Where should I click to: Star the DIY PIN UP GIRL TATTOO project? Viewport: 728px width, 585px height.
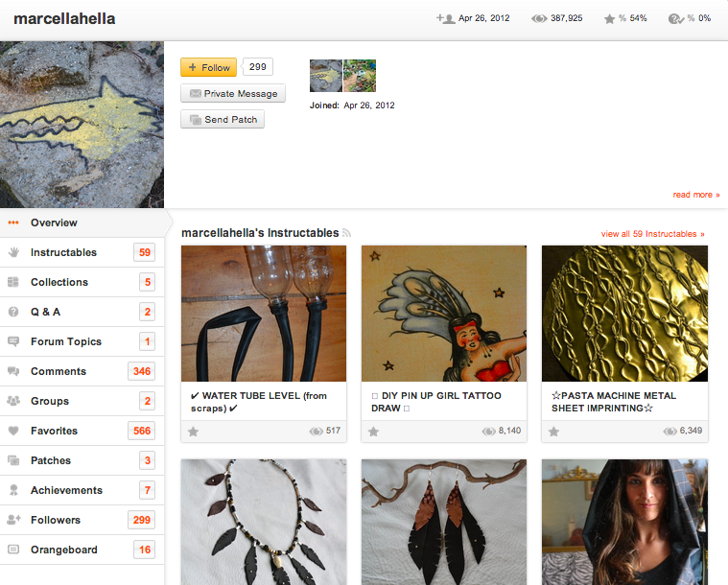(373, 432)
